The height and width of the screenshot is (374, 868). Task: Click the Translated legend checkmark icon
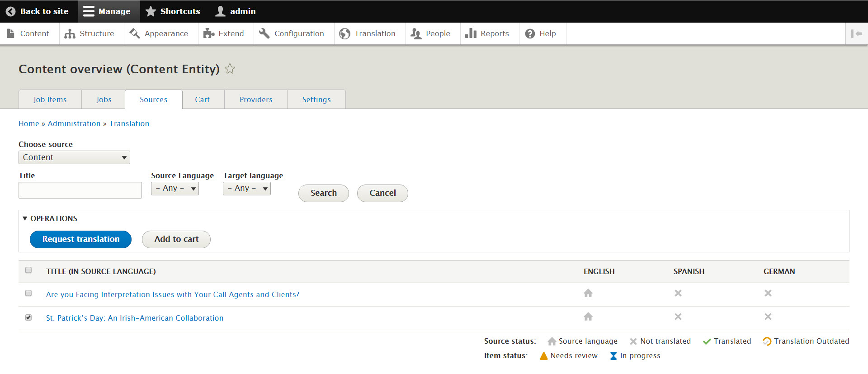click(707, 341)
